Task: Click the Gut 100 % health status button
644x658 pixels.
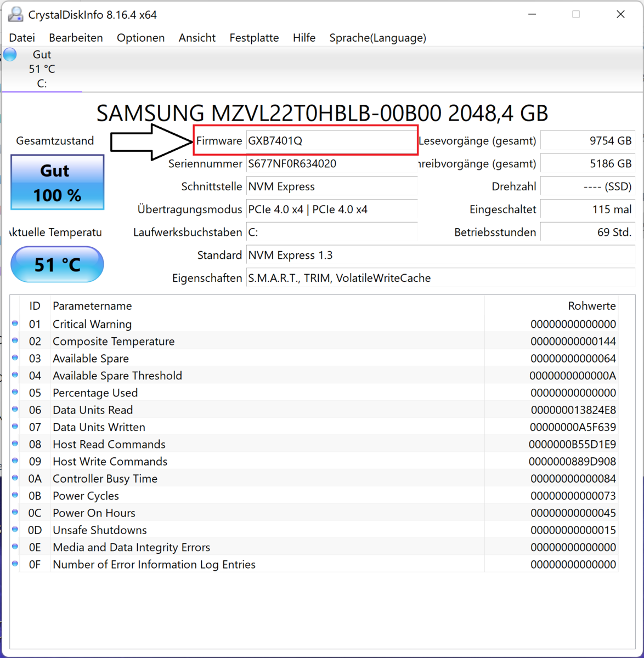Action: tap(57, 182)
